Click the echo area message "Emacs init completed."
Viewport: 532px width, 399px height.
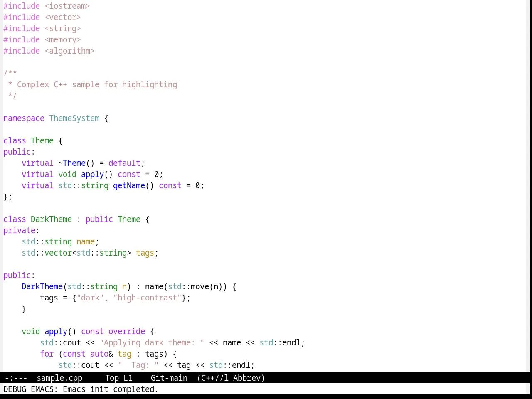click(x=111, y=389)
